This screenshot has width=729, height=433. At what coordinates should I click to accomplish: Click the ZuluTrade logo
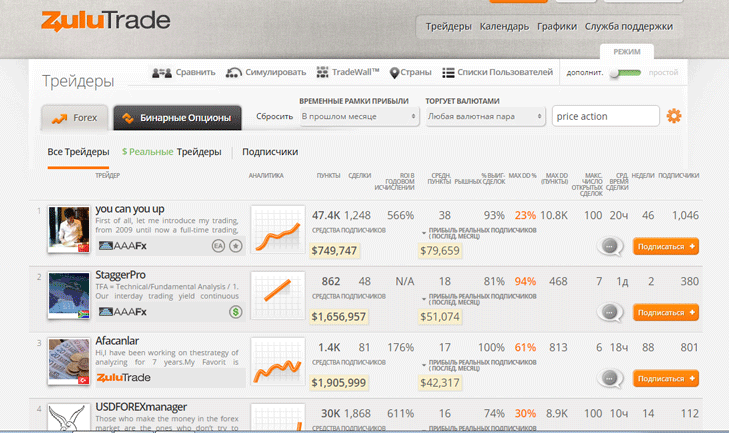(x=106, y=21)
